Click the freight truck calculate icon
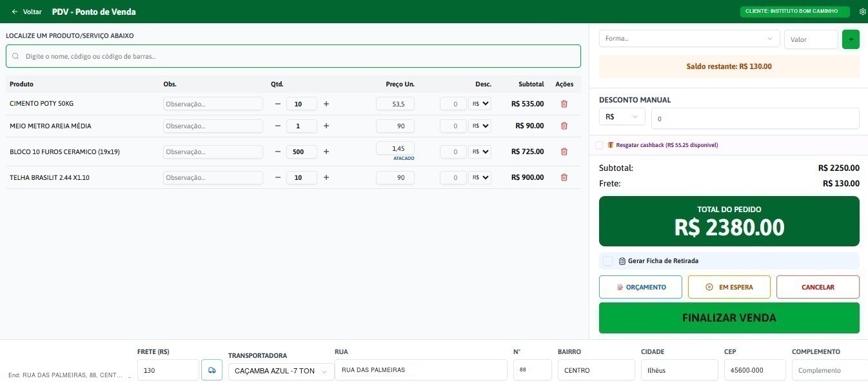 [212, 370]
